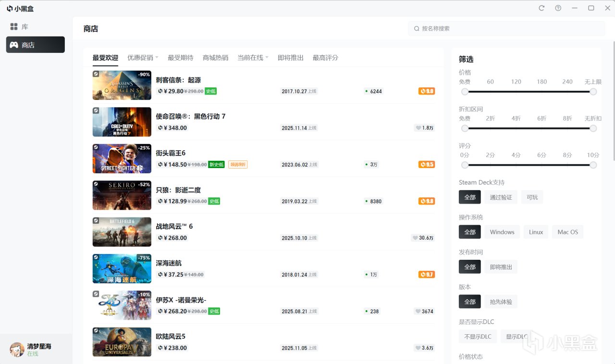Switch to 最受欢迎 tab
Screen dimensions: 615x364
[105, 58]
